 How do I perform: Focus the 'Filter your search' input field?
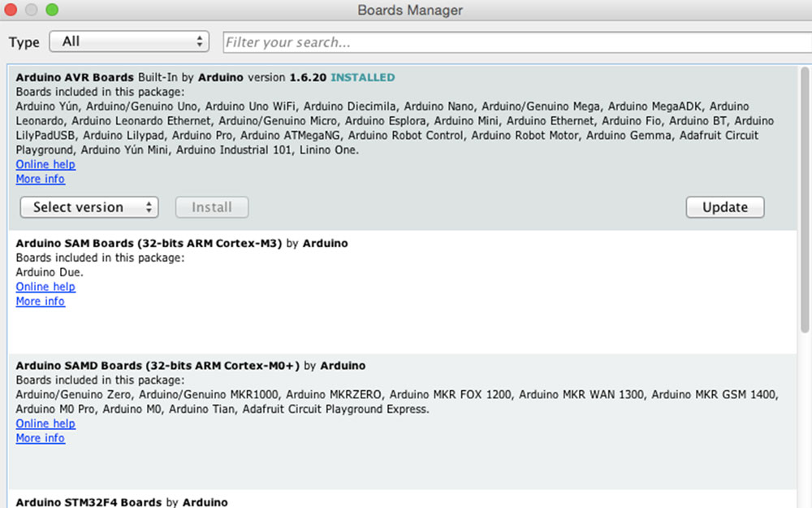[x=516, y=42]
